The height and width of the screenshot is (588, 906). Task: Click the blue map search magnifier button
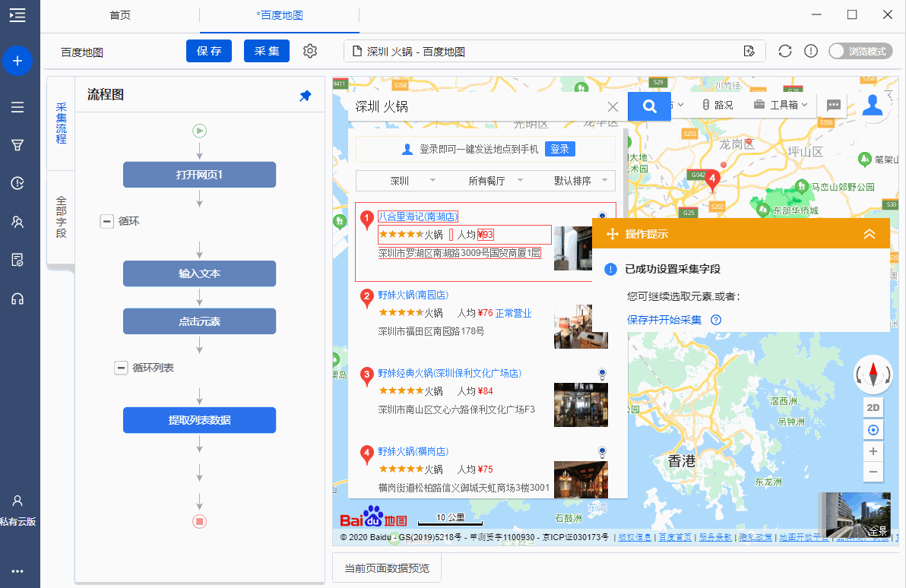point(649,106)
